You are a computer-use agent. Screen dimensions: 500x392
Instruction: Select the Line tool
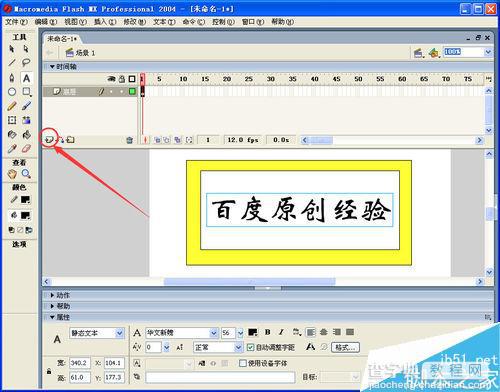pyautogui.click(x=12, y=63)
